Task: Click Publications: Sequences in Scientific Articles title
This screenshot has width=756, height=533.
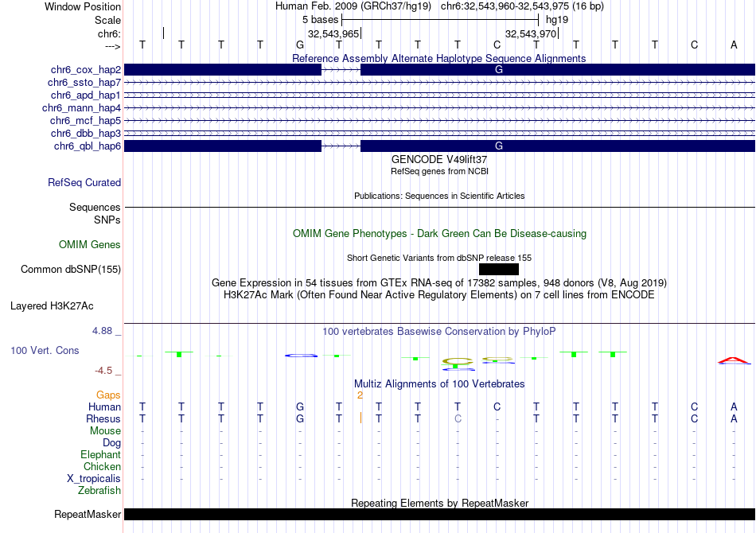Action: tap(439, 196)
